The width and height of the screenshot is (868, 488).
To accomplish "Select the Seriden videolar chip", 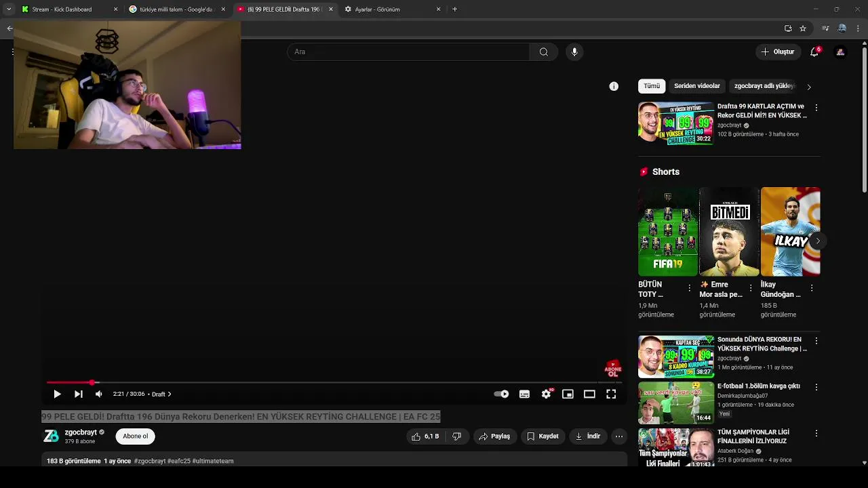I will [x=697, y=86].
